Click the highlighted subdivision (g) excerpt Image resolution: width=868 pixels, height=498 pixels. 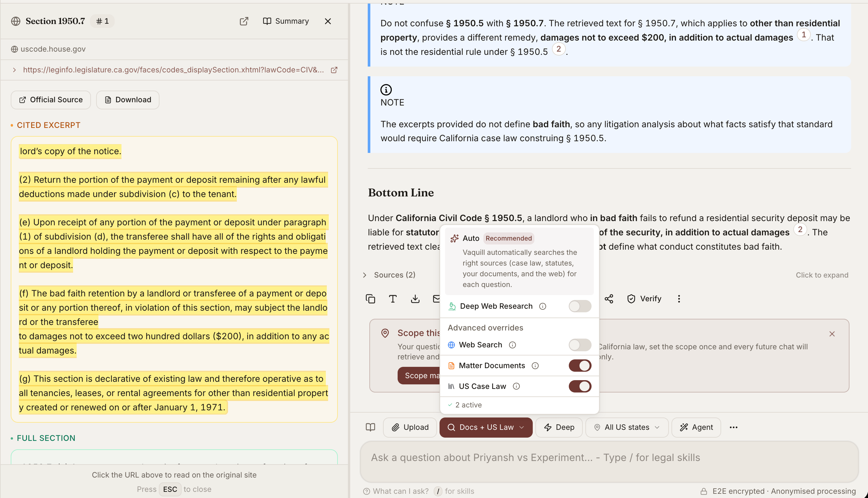[x=173, y=393]
